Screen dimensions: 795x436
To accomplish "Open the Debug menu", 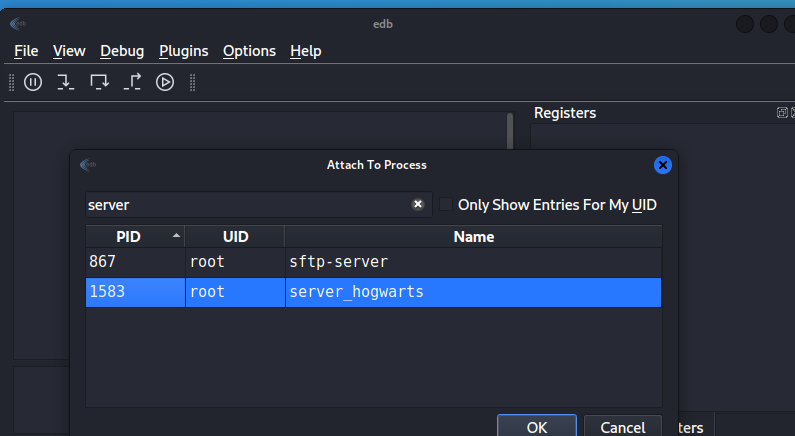I will pos(122,51).
